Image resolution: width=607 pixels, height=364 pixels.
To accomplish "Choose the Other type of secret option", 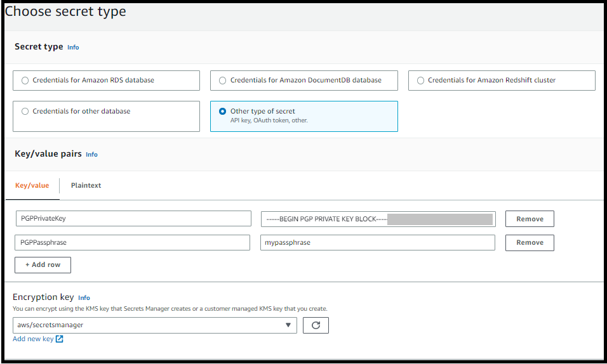I will 222,112.
